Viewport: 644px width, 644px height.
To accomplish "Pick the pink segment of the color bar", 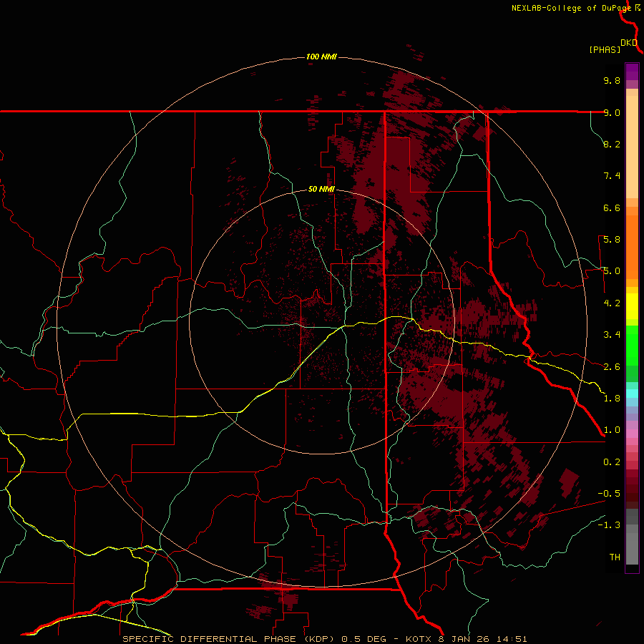I will (632, 434).
